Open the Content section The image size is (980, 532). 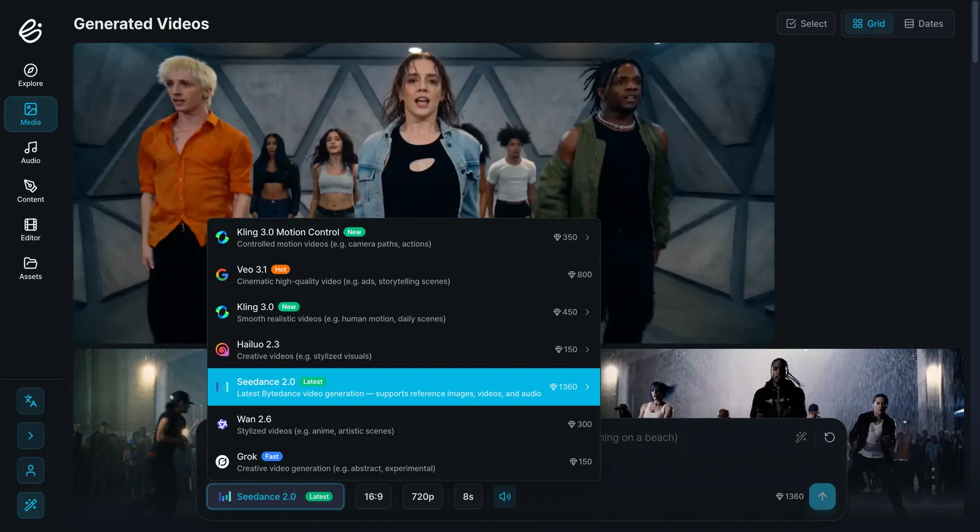pos(31,191)
